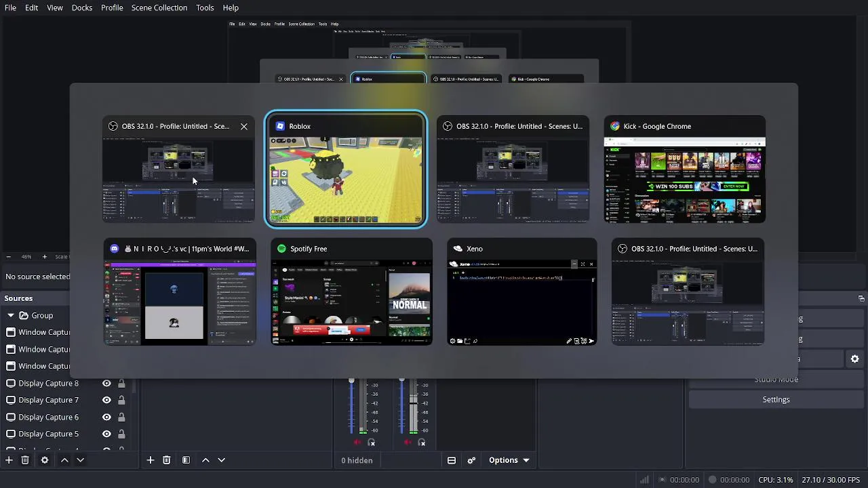Image resolution: width=868 pixels, height=488 pixels.
Task: Hide Display Capture 5 with eye icon
Action: [106, 434]
